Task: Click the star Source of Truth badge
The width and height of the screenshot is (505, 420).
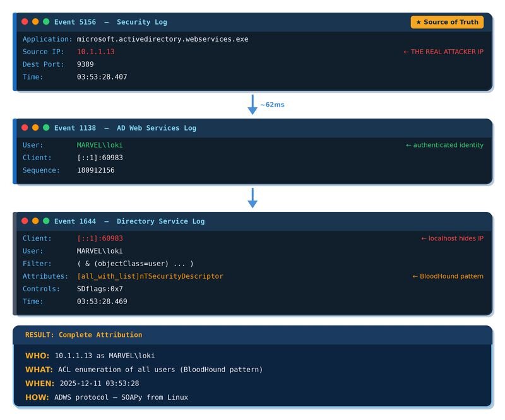Action: coord(447,22)
